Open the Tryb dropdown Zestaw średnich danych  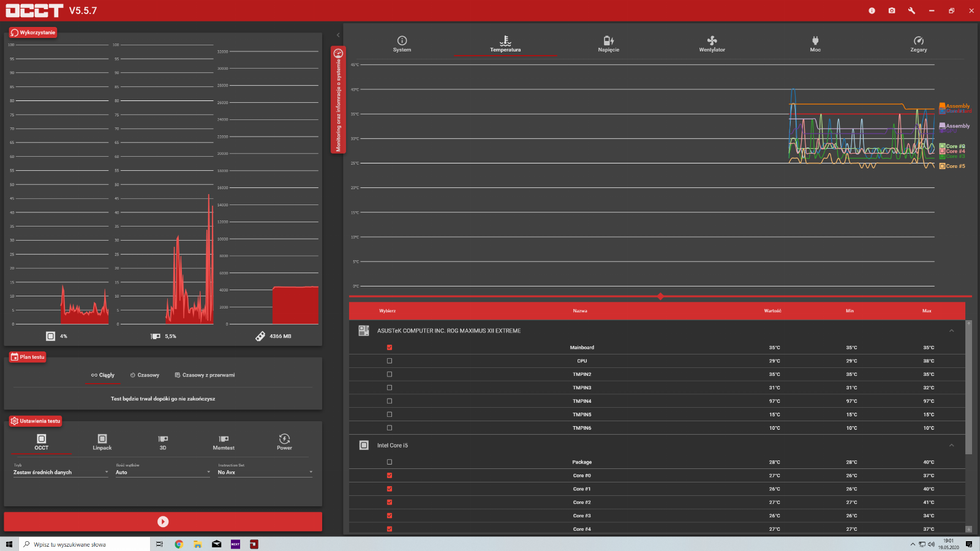coord(61,472)
